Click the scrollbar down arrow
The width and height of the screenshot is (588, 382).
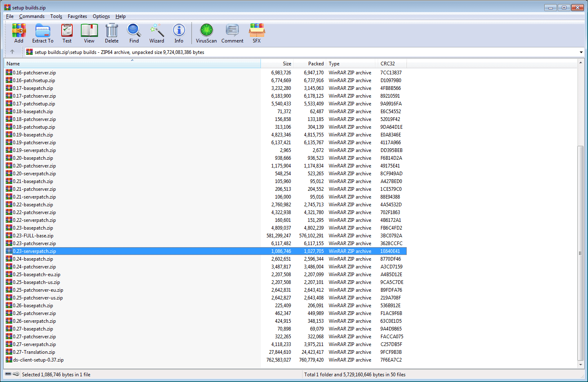[x=580, y=364]
